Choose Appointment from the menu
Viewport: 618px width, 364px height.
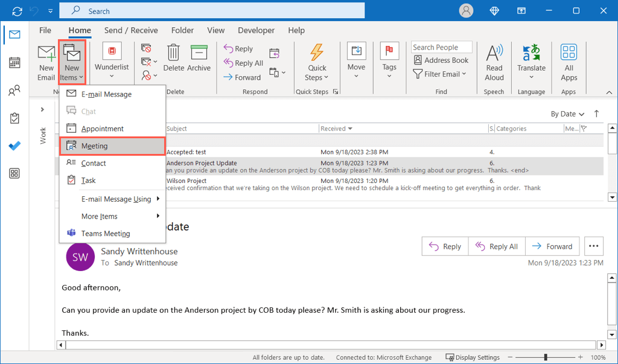click(112, 129)
